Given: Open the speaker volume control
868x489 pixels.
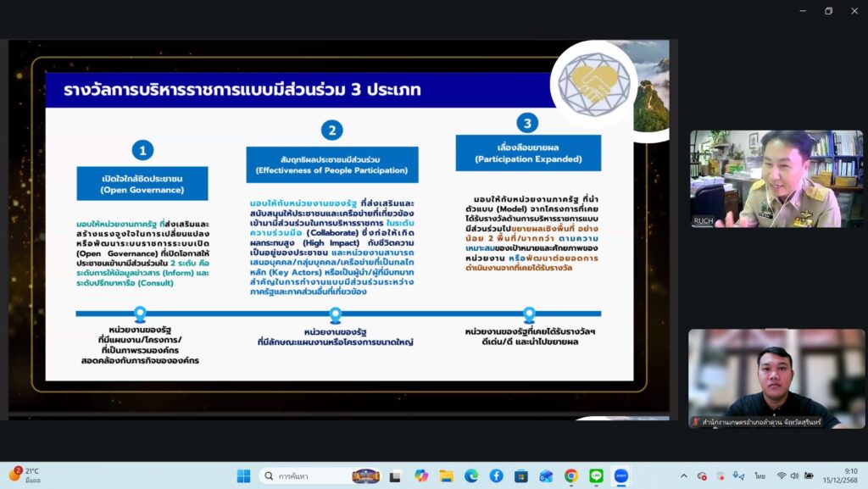Looking at the screenshot, I should [795, 475].
